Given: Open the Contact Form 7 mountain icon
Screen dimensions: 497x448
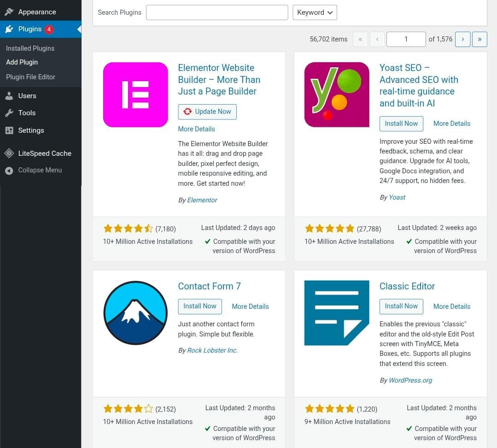Looking at the screenshot, I should coord(135,312).
